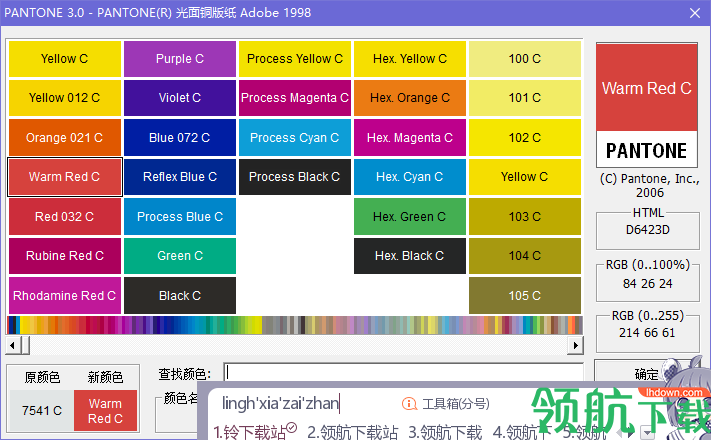Select the Purple C swatch
The width and height of the screenshot is (711, 440).
pyautogui.click(x=180, y=59)
